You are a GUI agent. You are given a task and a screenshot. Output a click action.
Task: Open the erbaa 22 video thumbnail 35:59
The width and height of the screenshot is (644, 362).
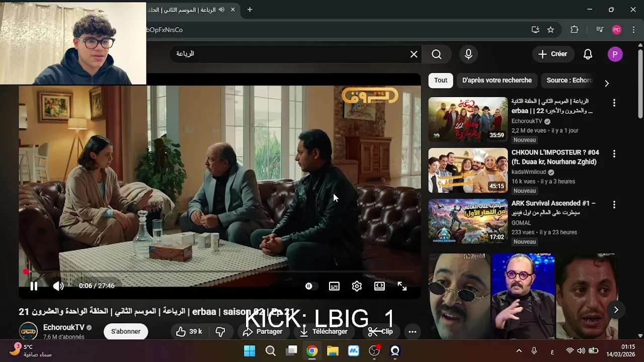click(468, 119)
